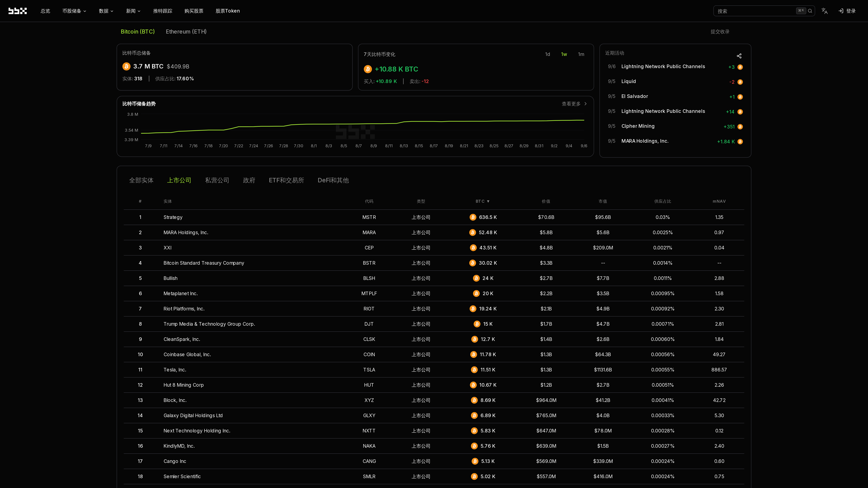Switch to the Bitcoin (BTC) tab
The width and height of the screenshot is (868, 488).
(x=137, y=32)
